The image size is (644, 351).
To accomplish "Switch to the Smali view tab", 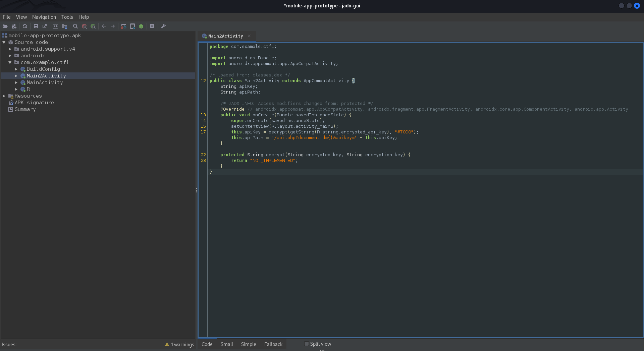I will [226, 344].
